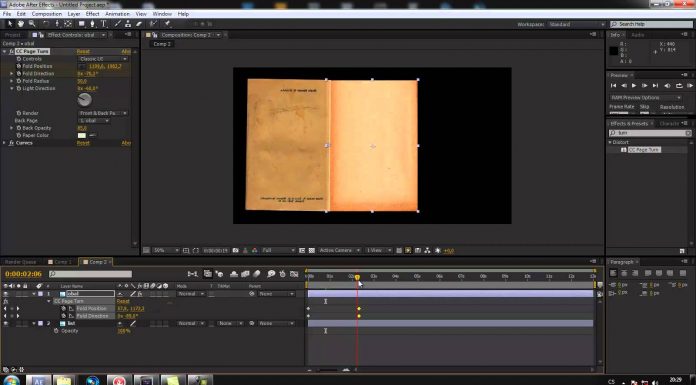Hide layer 2 with its eye icon
The width and height of the screenshot is (696, 385).
6,324
